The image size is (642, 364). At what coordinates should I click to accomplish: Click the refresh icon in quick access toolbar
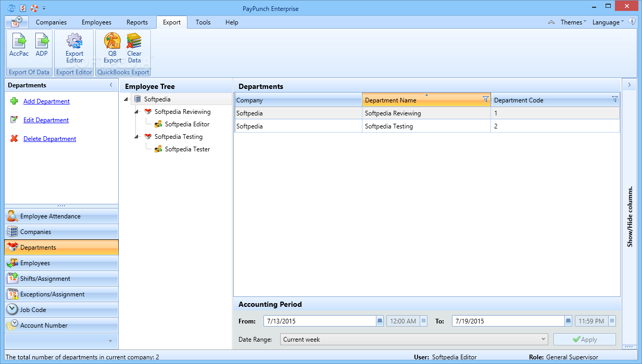click(11, 8)
